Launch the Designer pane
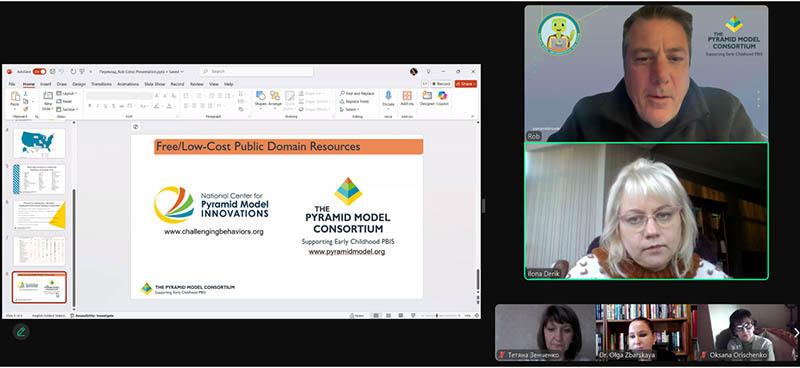The width and height of the screenshot is (800, 368). (427, 99)
